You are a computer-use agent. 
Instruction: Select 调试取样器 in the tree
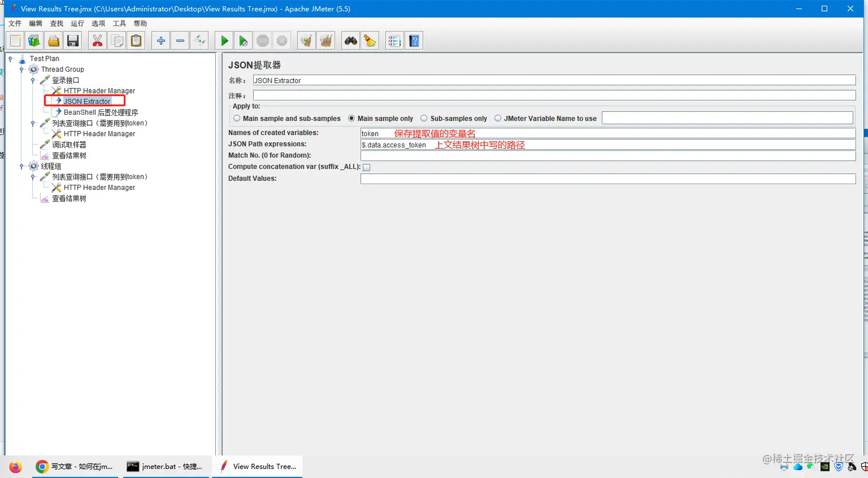(x=69, y=145)
